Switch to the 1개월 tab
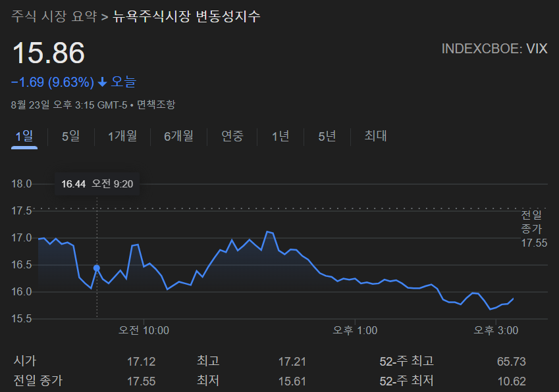The image size is (559, 392). [x=122, y=136]
